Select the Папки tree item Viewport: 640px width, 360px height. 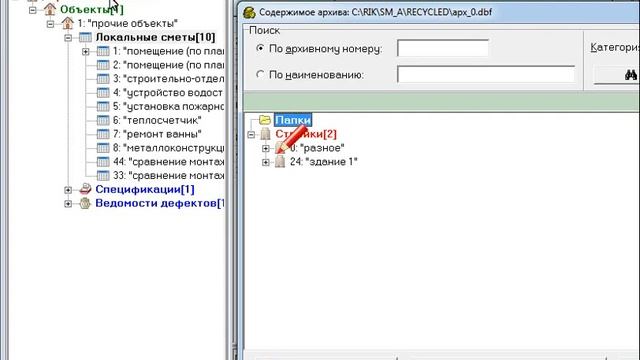point(293,120)
